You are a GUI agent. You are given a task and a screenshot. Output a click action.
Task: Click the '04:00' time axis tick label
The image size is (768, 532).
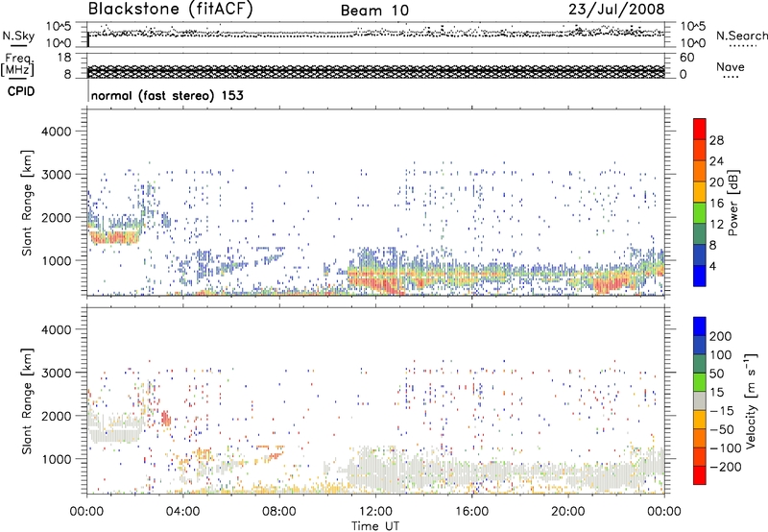[182, 512]
